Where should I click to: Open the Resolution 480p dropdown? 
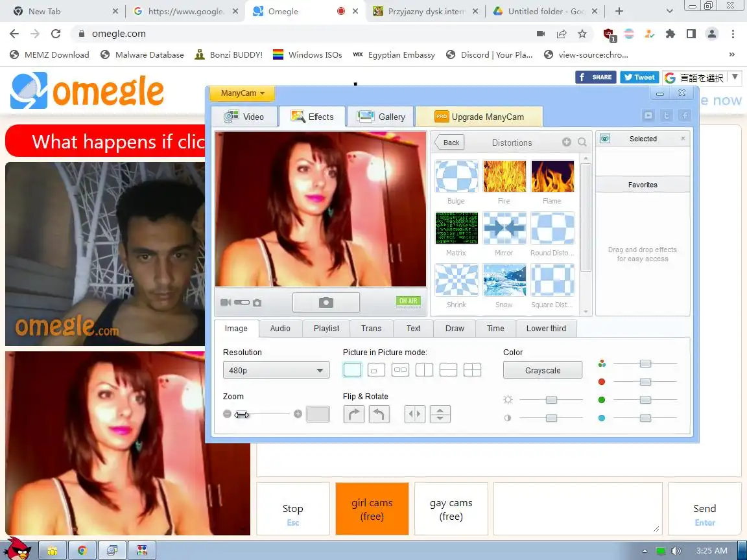point(276,370)
